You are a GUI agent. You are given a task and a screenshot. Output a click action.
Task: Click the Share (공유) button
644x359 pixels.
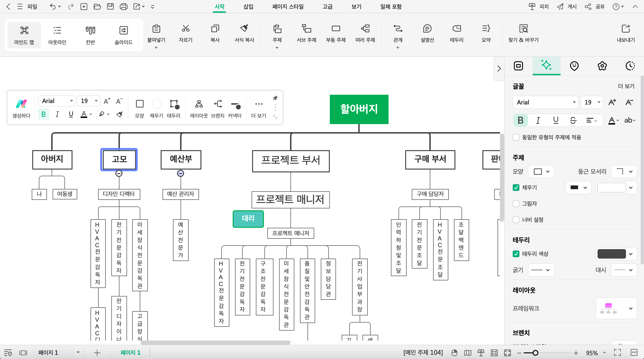[594, 6]
